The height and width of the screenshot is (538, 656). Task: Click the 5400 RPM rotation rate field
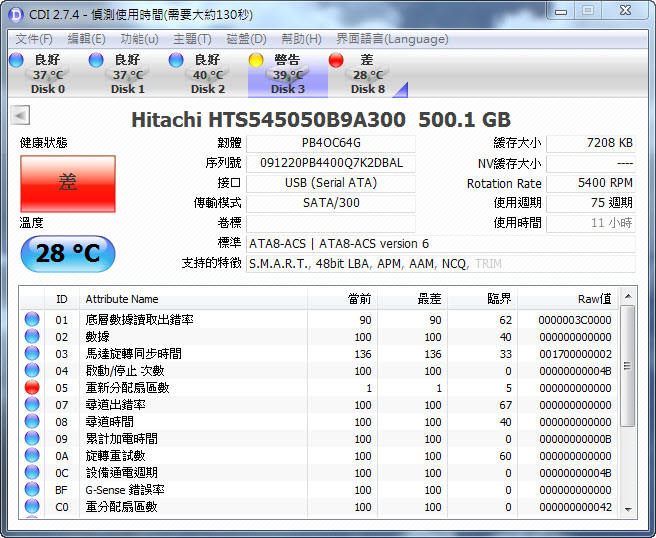(x=591, y=183)
